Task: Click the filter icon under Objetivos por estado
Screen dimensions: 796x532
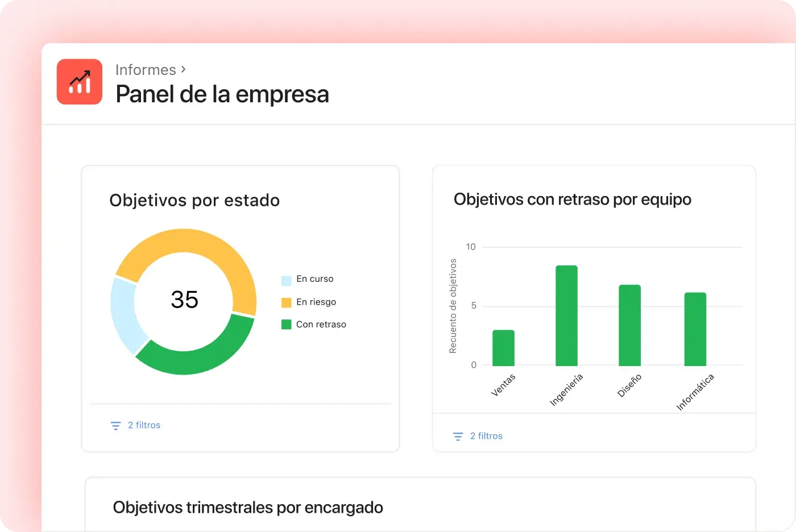Action: pyautogui.click(x=116, y=426)
